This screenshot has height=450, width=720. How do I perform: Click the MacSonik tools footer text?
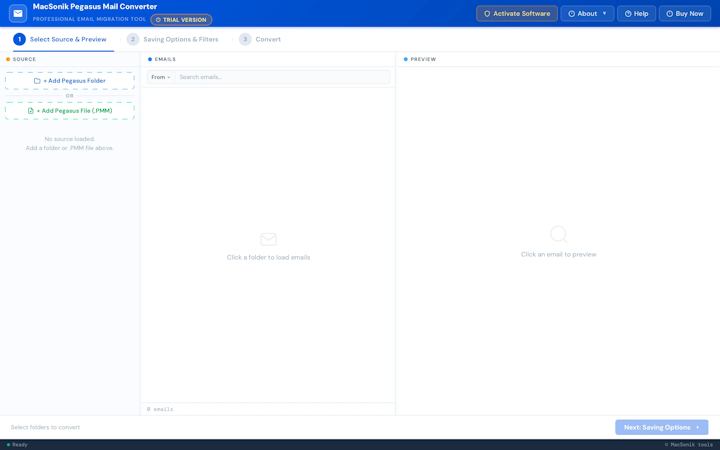coord(688,444)
